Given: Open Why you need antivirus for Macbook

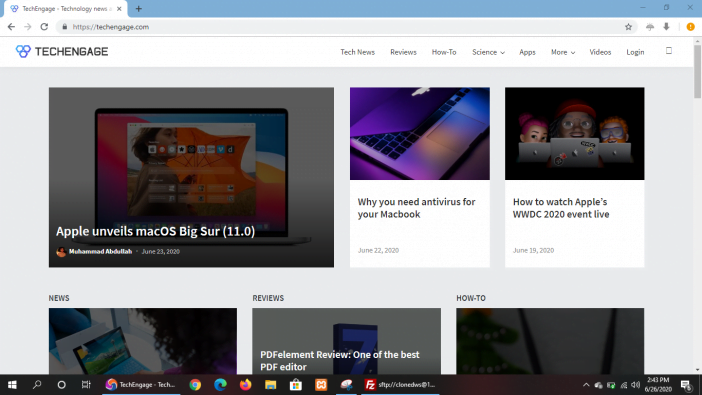Looking at the screenshot, I should (416, 208).
